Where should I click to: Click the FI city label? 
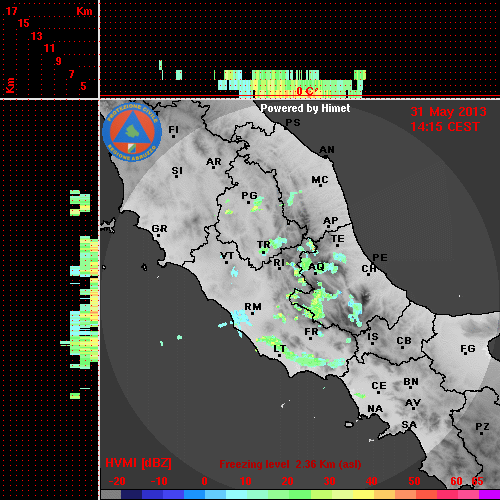pyautogui.click(x=173, y=130)
